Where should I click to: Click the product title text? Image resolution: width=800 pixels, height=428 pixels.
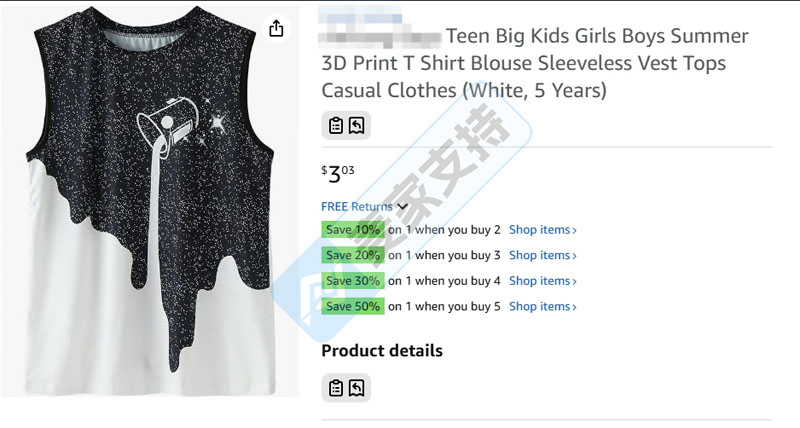(x=535, y=63)
